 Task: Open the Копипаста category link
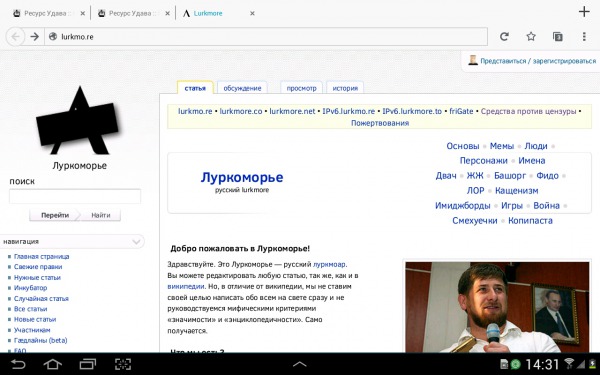click(530, 221)
